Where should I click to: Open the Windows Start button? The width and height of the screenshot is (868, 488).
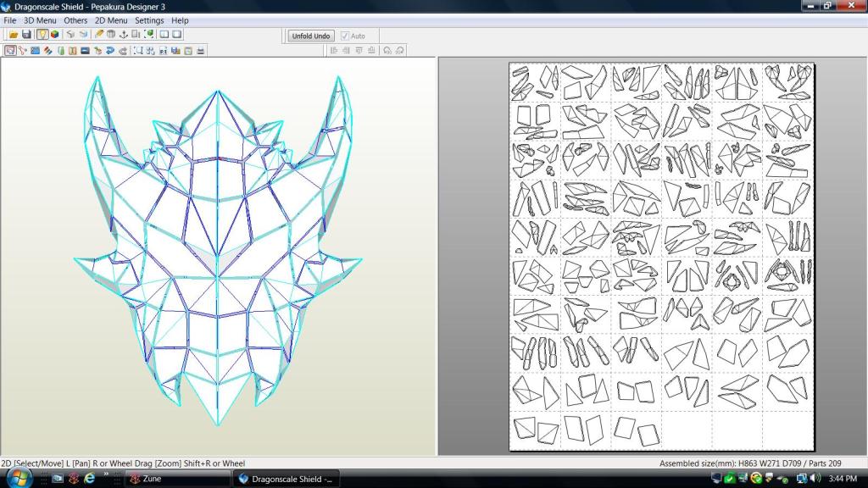pos(19,478)
